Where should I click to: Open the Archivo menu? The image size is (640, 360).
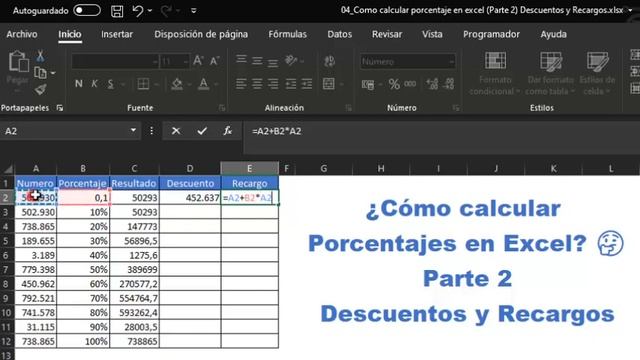(22, 34)
